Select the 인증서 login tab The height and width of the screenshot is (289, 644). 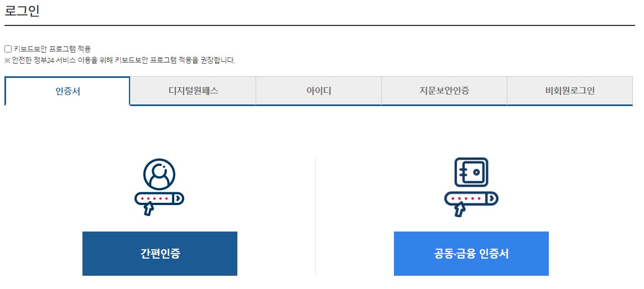(67, 91)
